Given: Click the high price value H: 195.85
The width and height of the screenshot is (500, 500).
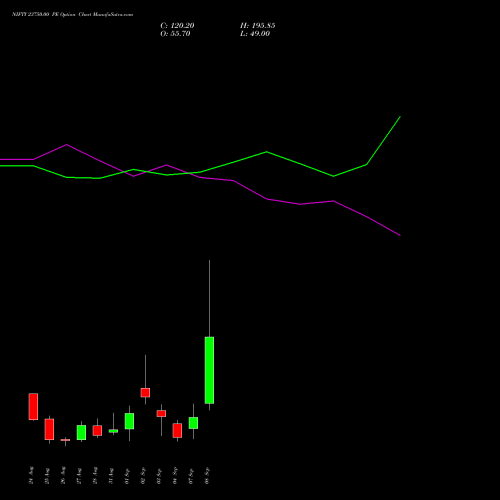Looking at the screenshot, I should point(258,26).
